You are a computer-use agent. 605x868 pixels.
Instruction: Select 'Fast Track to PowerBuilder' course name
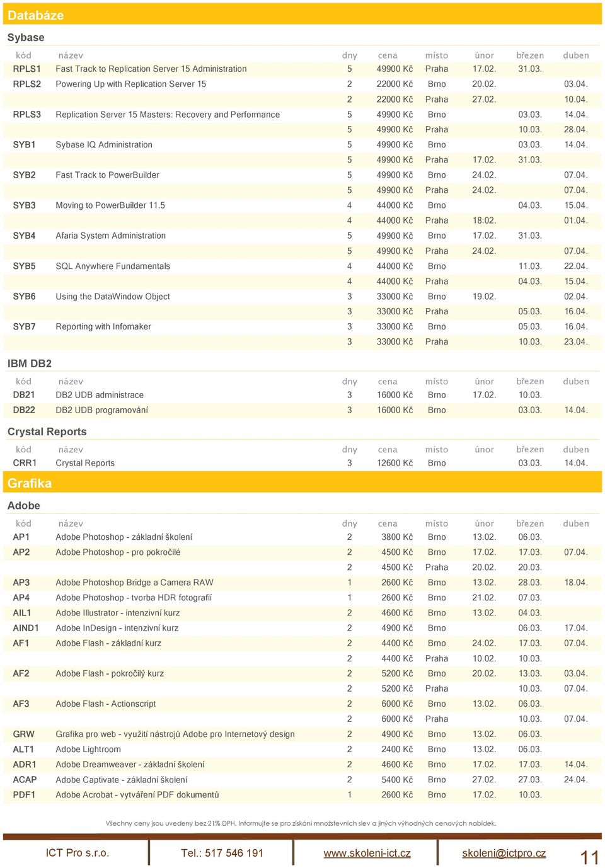pos(107,175)
